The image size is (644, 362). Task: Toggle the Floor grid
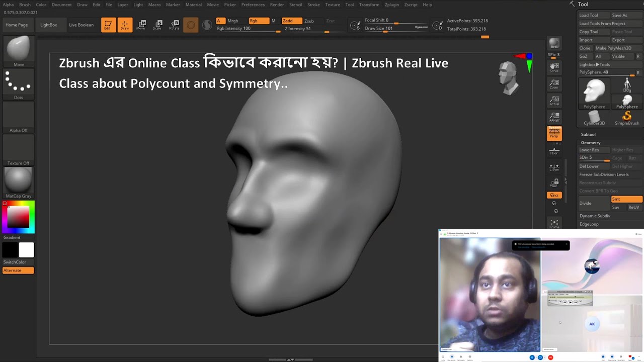coord(554,151)
